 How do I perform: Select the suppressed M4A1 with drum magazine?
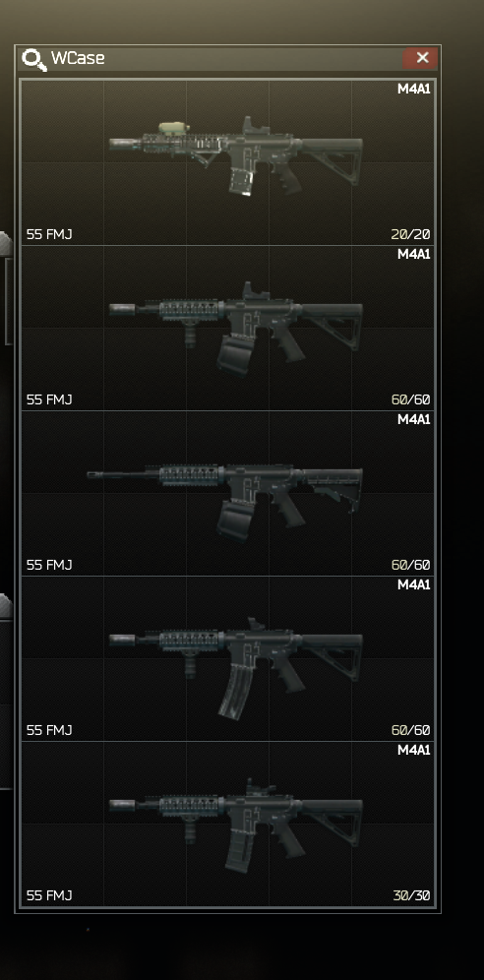click(x=228, y=328)
